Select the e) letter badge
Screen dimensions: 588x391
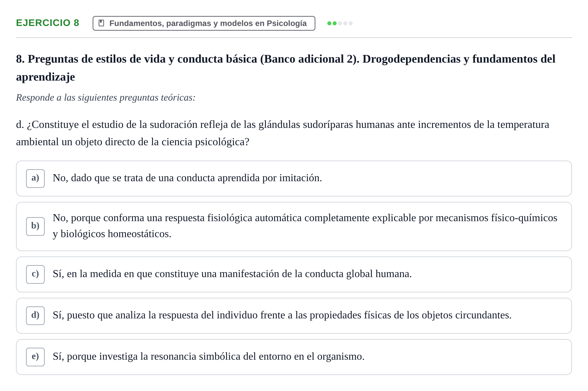coord(35,357)
